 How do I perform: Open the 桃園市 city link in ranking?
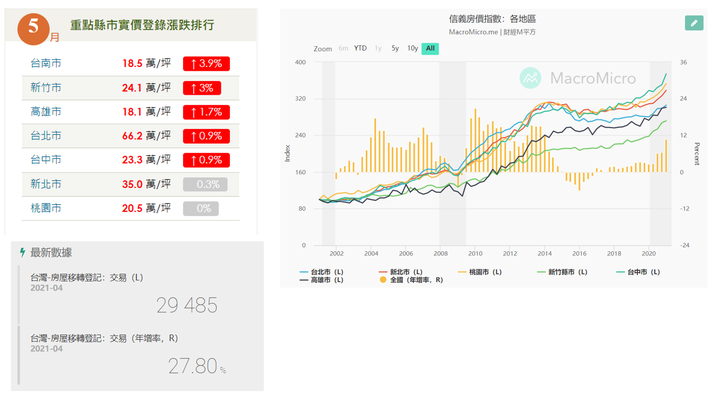pos(46,208)
